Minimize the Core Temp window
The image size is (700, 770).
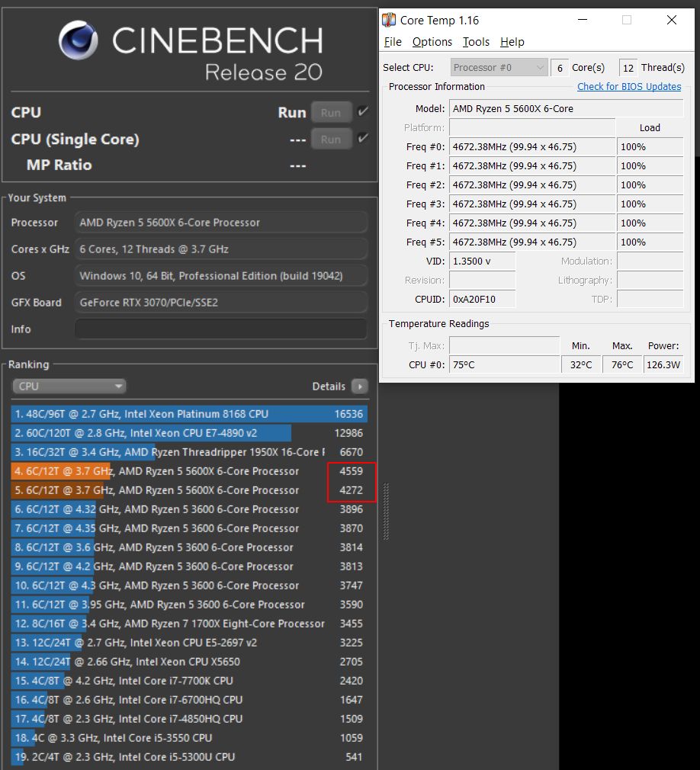point(582,20)
